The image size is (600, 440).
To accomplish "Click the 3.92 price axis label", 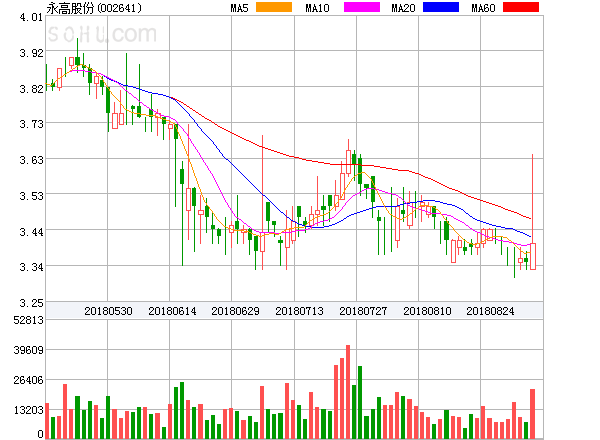I will (x=31, y=53).
